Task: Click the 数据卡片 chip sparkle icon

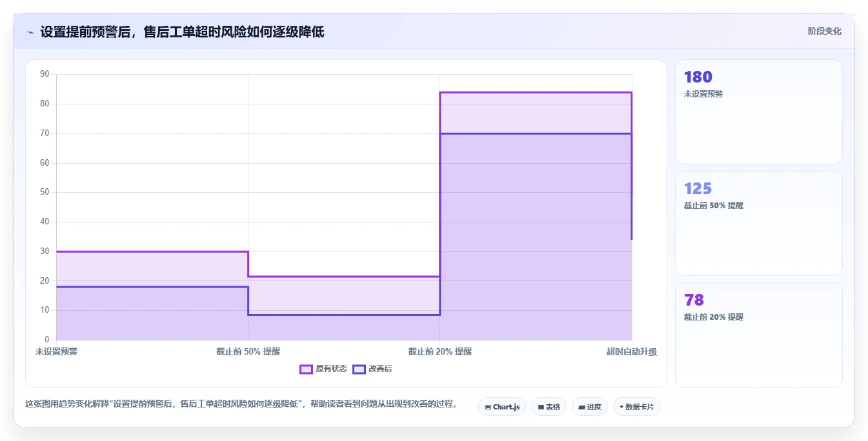Action: [621, 407]
